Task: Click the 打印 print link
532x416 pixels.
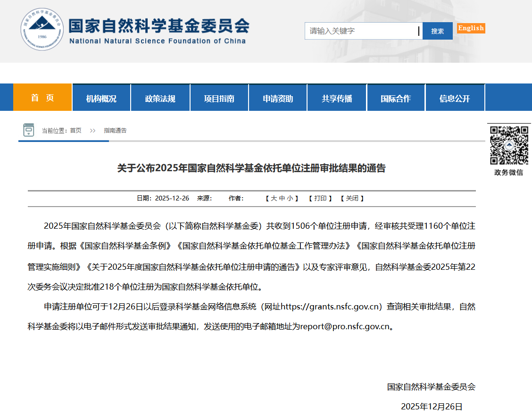Action: 321,199
